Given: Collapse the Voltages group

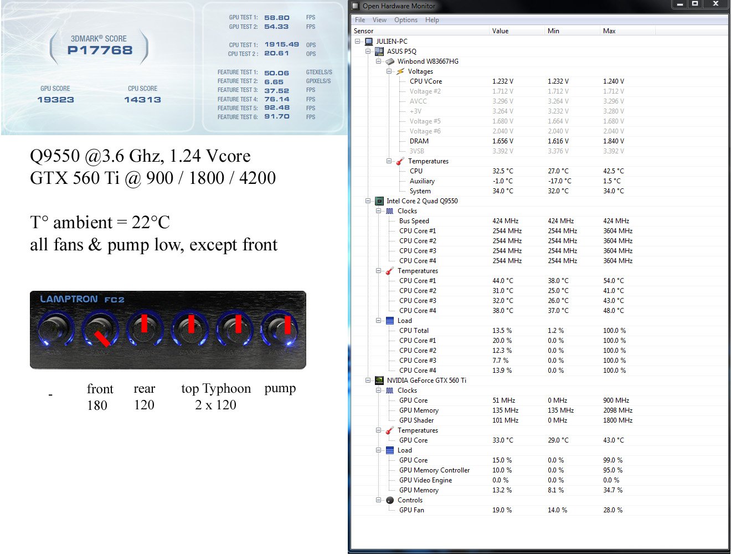Looking at the screenshot, I should tap(389, 71).
